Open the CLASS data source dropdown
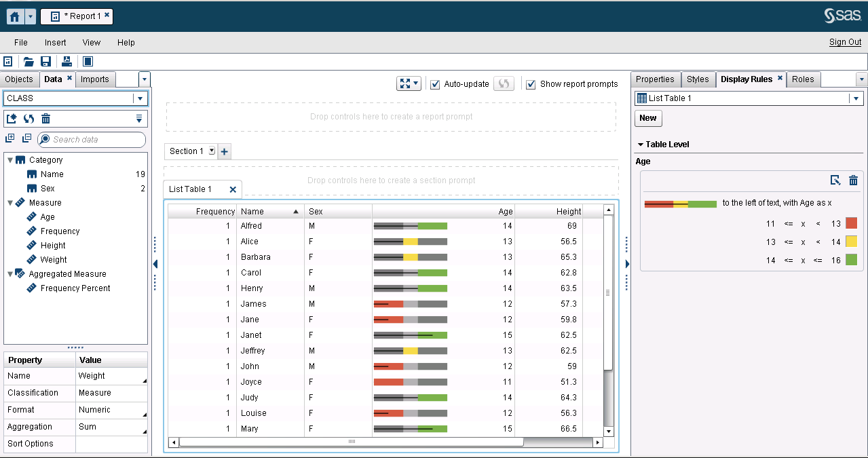The width and height of the screenshot is (868, 458). 140,98
